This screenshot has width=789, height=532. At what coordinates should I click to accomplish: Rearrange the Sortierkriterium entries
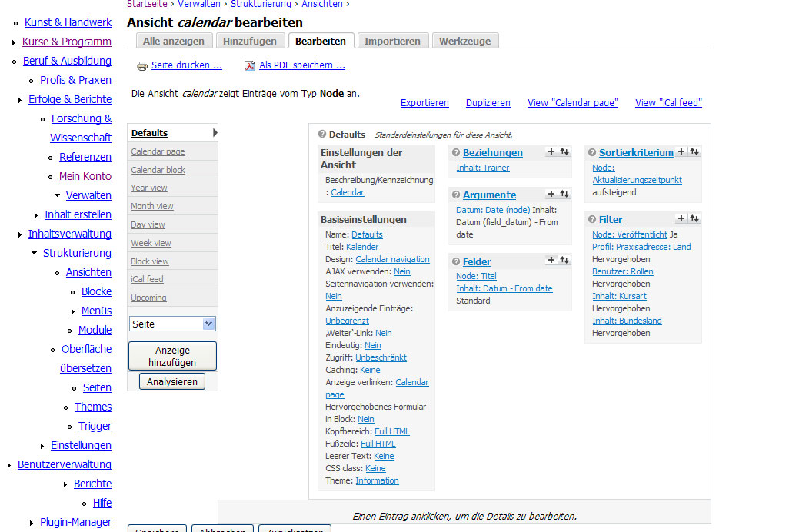tap(694, 152)
